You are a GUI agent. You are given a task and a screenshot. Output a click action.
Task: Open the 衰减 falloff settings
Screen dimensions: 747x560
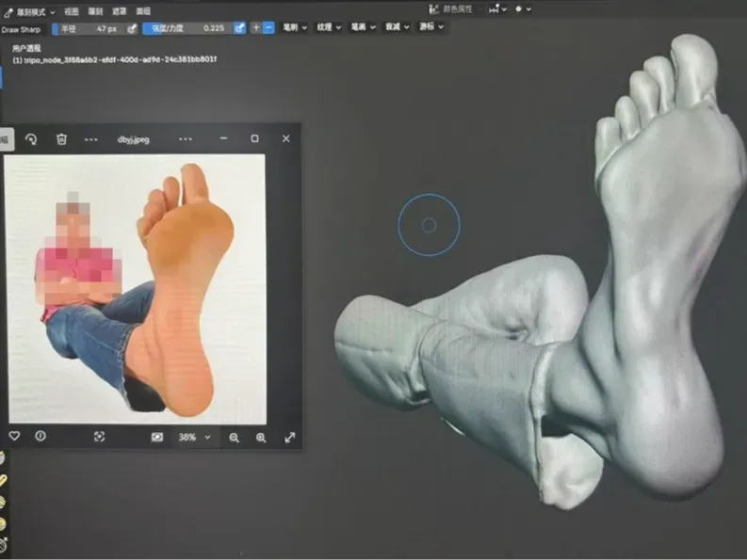pyautogui.click(x=397, y=26)
